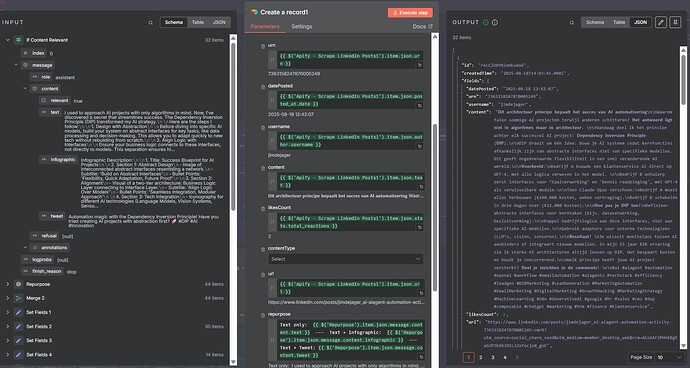Click the info icon beside OUTPUT label
Viewport: 690px width, 368px height.
coord(495,22)
